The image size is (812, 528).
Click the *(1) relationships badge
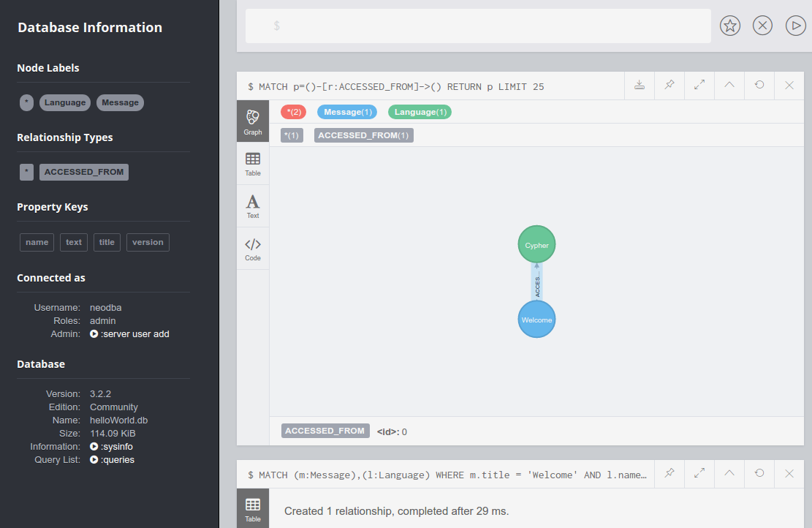[292, 135]
